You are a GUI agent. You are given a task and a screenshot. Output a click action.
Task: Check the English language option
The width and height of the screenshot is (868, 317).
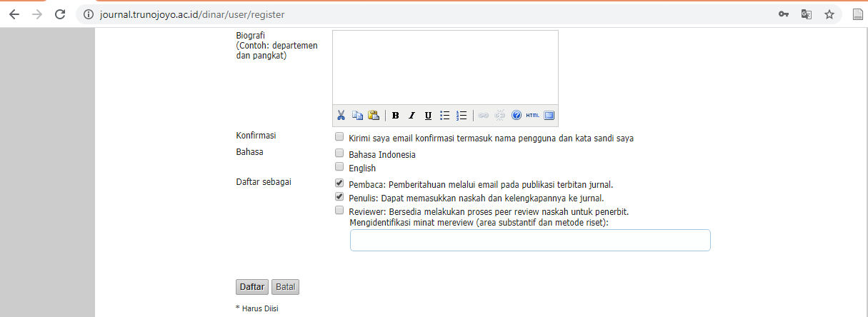(x=339, y=168)
